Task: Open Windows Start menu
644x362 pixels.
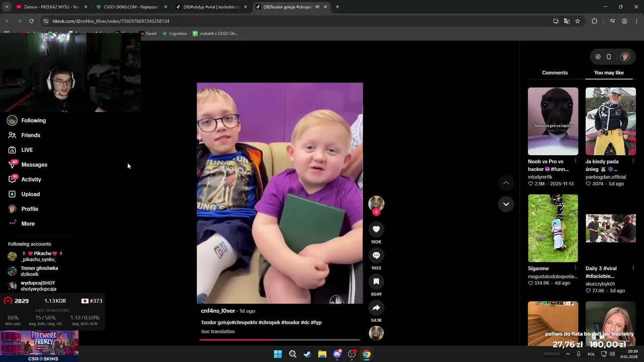Action: 278,354
